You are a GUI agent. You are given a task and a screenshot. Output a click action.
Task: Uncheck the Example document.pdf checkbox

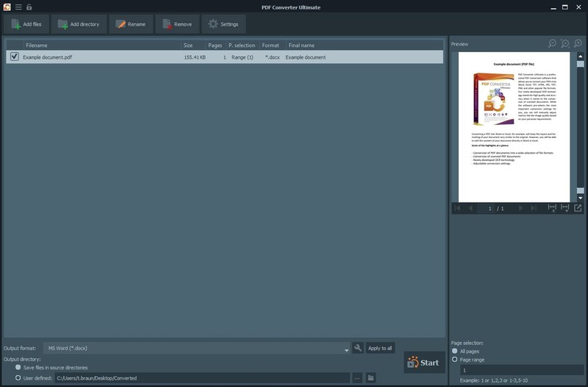(x=14, y=57)
